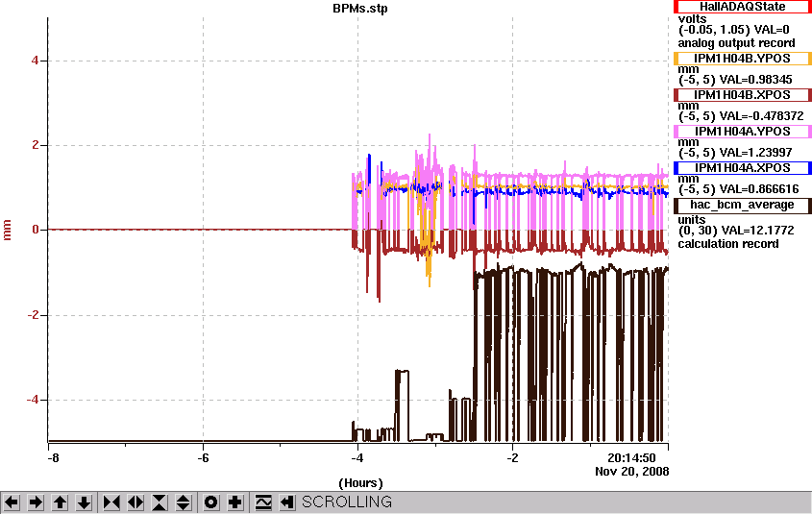Select the hac_bcm_average legend entry

click(743, 205)
